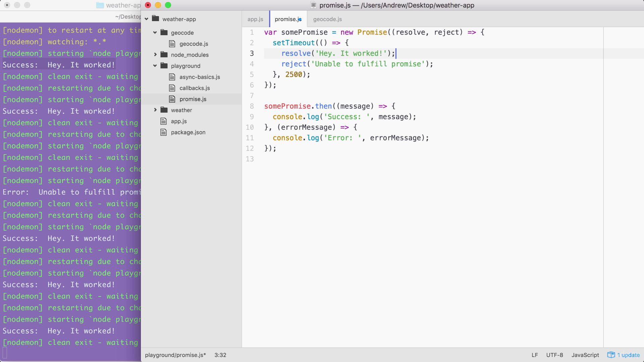Expand the playground folder

click(x=155, y=66)
